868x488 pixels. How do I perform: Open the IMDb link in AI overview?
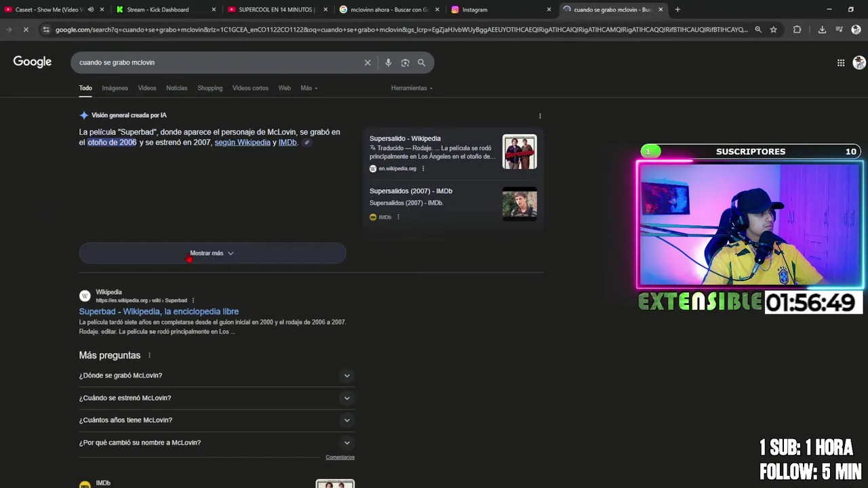[x=288, y=142]
